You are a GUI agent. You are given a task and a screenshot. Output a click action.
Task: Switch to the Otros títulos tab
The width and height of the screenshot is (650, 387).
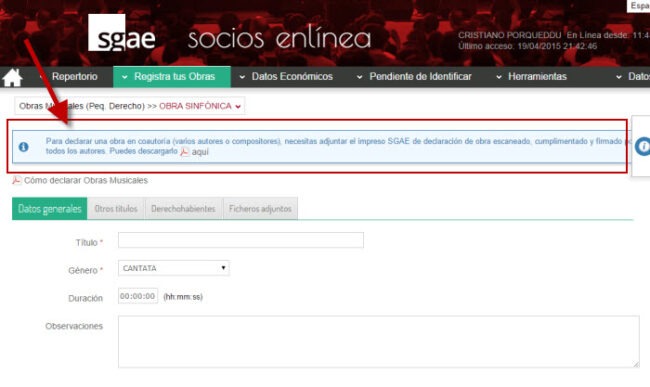[116, 208]
